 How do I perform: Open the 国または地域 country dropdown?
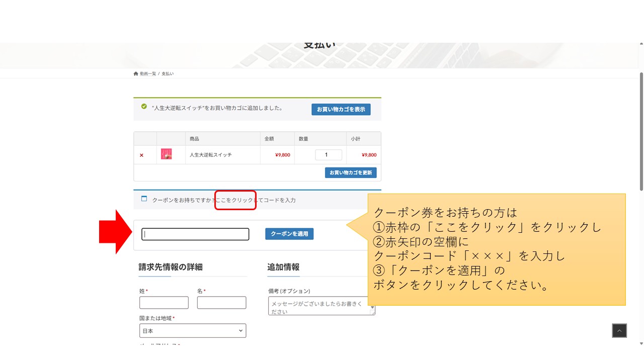[x=193, y=331]
